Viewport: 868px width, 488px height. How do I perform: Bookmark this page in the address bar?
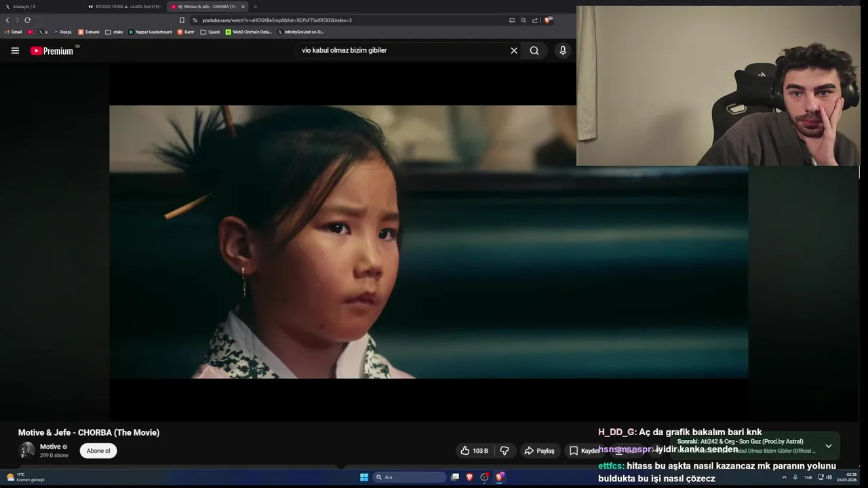(182, 20)
